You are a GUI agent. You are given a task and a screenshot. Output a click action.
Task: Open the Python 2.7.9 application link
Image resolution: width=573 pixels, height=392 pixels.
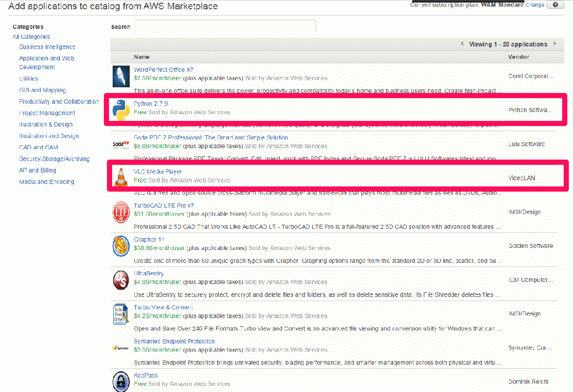150,104
